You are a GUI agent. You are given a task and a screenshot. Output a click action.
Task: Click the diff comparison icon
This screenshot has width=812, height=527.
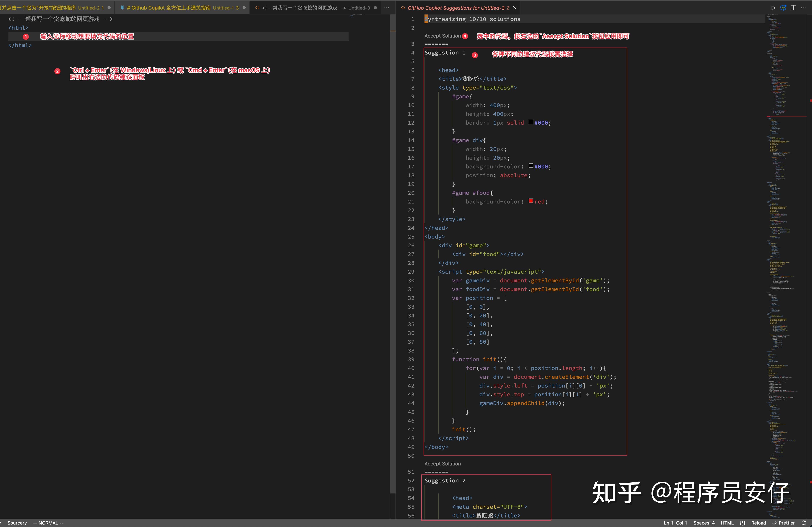[784, 8]
